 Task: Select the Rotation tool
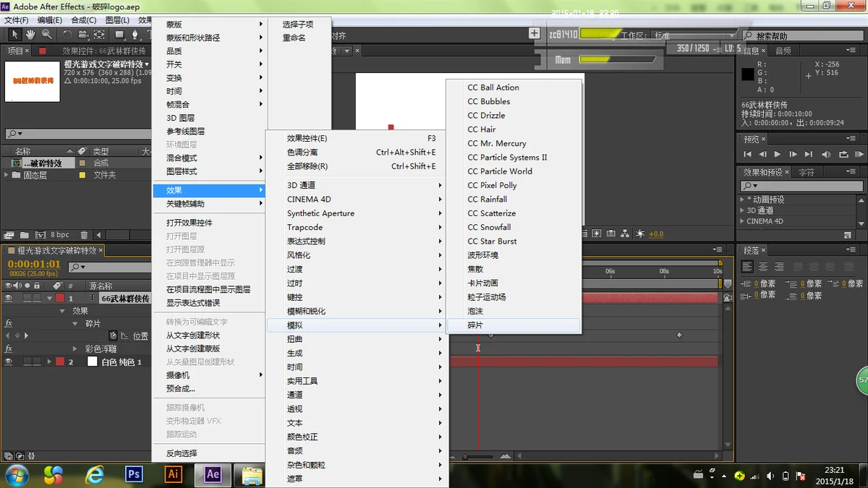[67, 35]
